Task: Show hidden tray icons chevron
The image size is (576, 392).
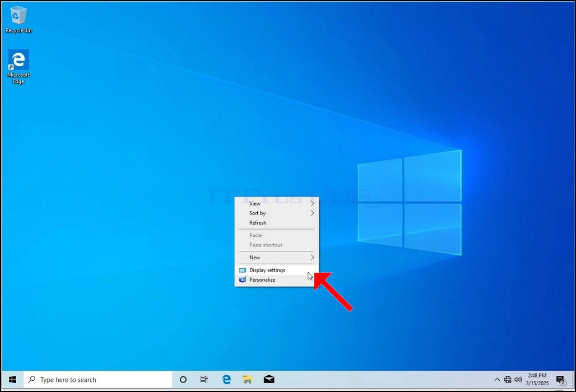Action: click(497, 380)
